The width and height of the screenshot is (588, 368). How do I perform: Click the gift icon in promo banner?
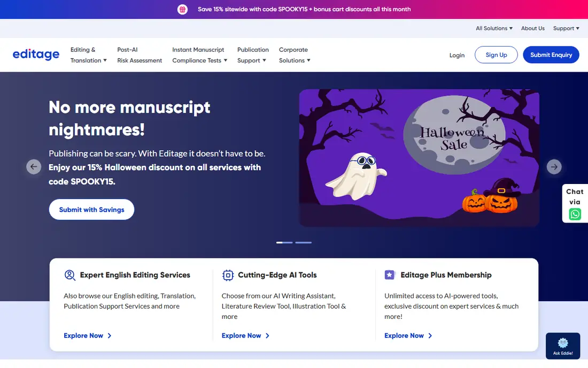(182, 10)
